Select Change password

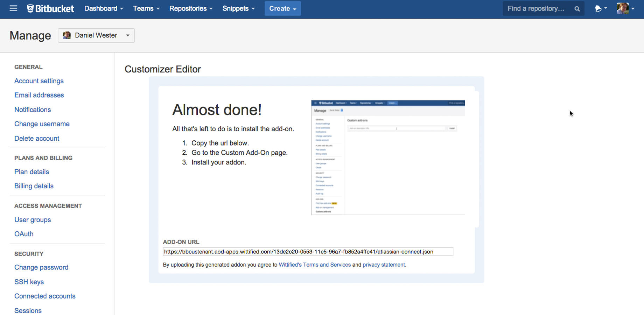(41, 267)
